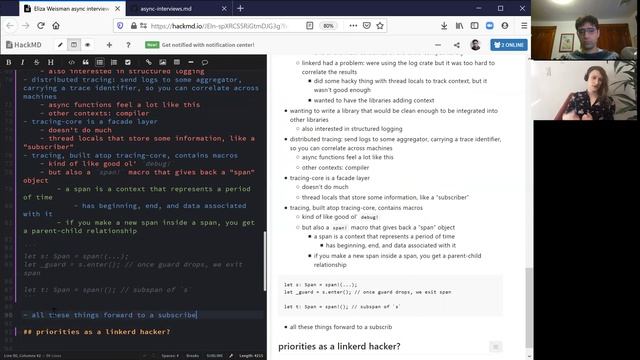Click the preview pane vertical scrollbar

point(529,307)
